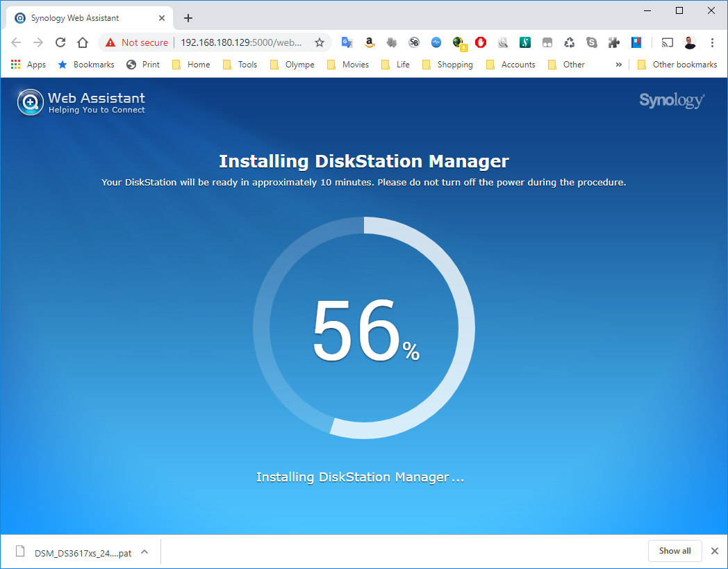The image size is (728, 569).
Task: Open Chrome's three-dot menu
Action: [712, 43]
